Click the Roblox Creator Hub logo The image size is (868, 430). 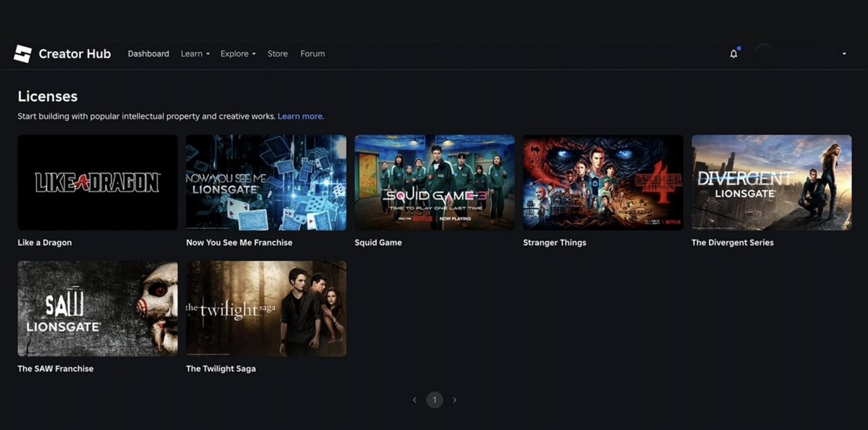point(22,53)
